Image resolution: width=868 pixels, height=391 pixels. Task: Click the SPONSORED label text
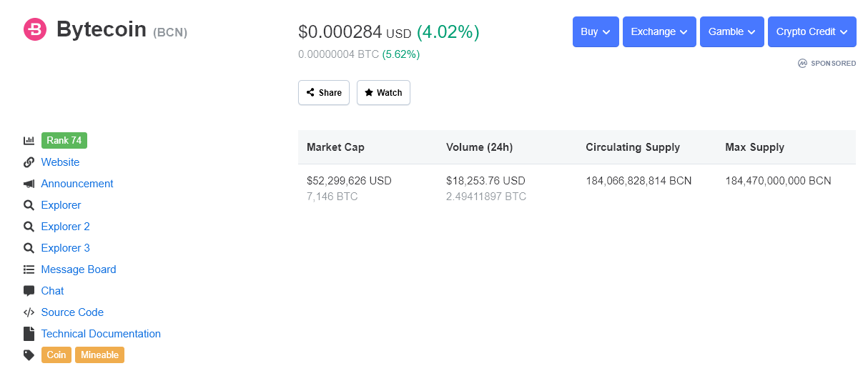833,64
